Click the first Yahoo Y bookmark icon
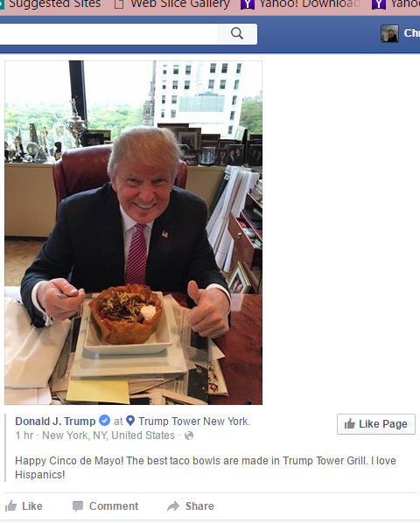This screenshot has height=523, width=420. tap(248, 4)
